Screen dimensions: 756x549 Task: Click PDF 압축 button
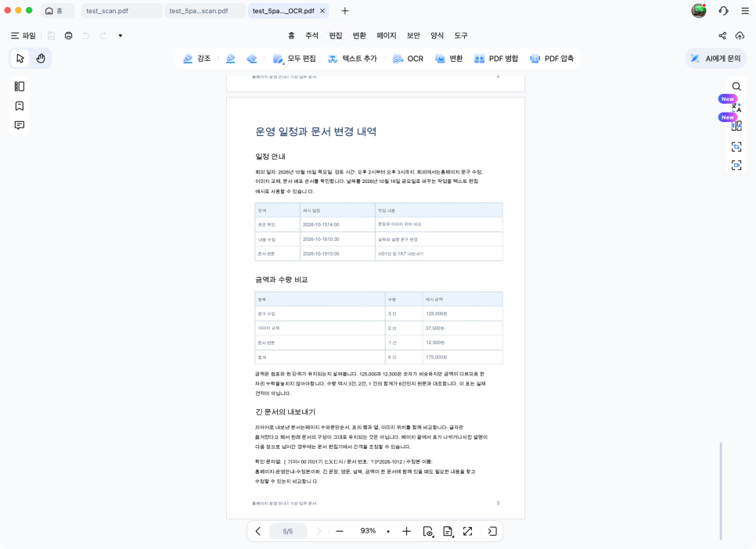click(552, 59)
